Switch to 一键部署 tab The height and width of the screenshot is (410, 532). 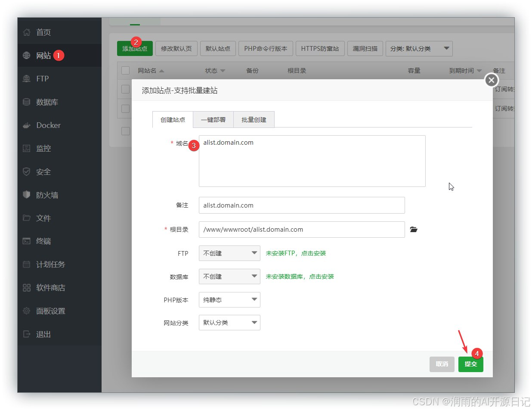(213, 120)
